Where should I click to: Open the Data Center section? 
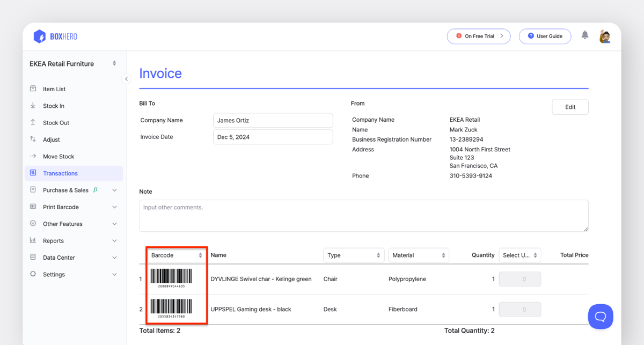click(x=58, y=257)
